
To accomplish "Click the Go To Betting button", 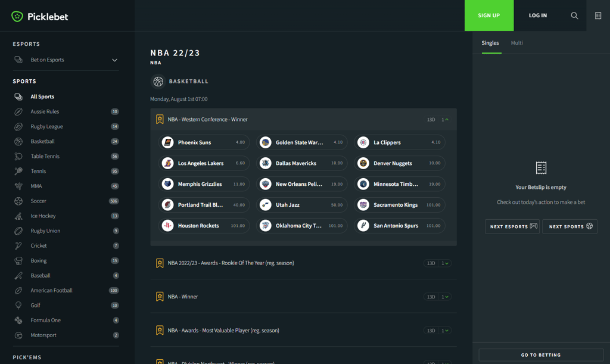I will [x=541, y=355].
